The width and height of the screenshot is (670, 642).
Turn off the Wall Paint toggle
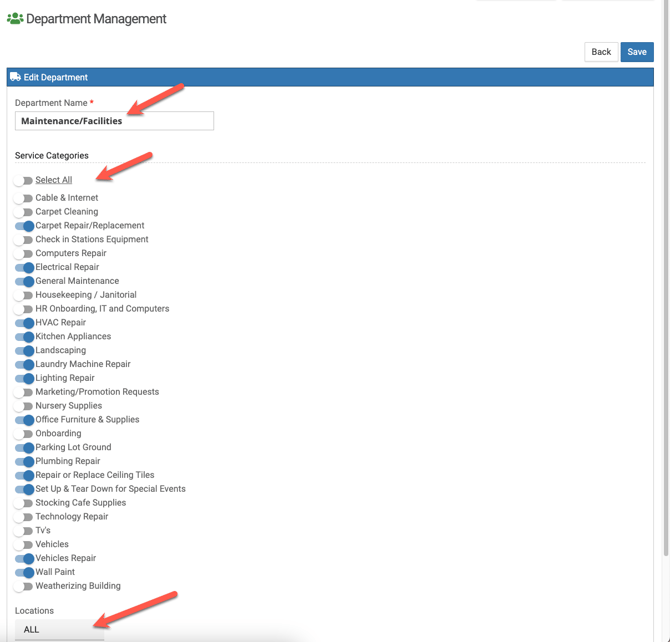24,573
